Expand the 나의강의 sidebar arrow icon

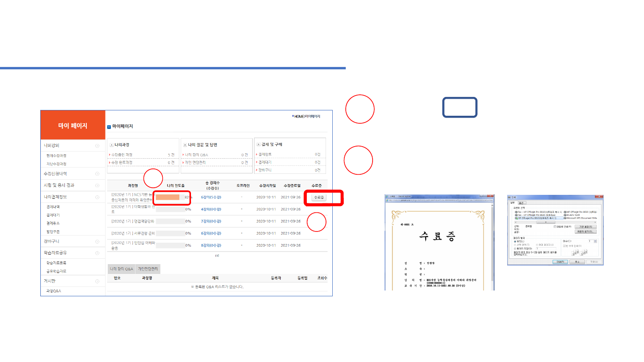point(97,146)
